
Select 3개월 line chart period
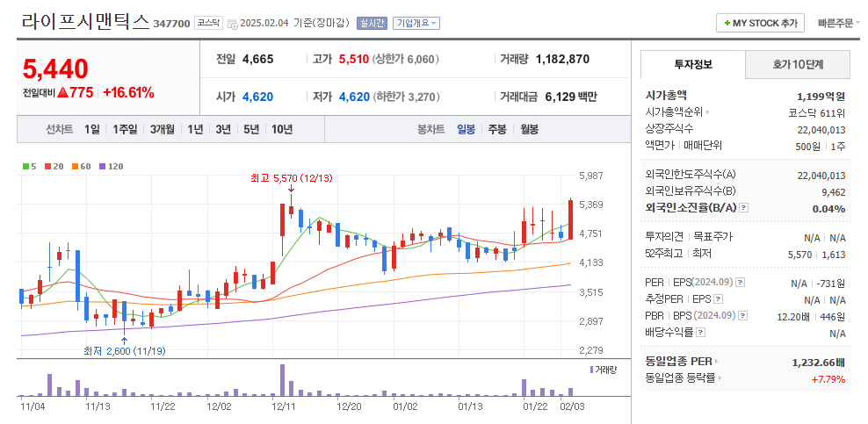pos(162,130)
